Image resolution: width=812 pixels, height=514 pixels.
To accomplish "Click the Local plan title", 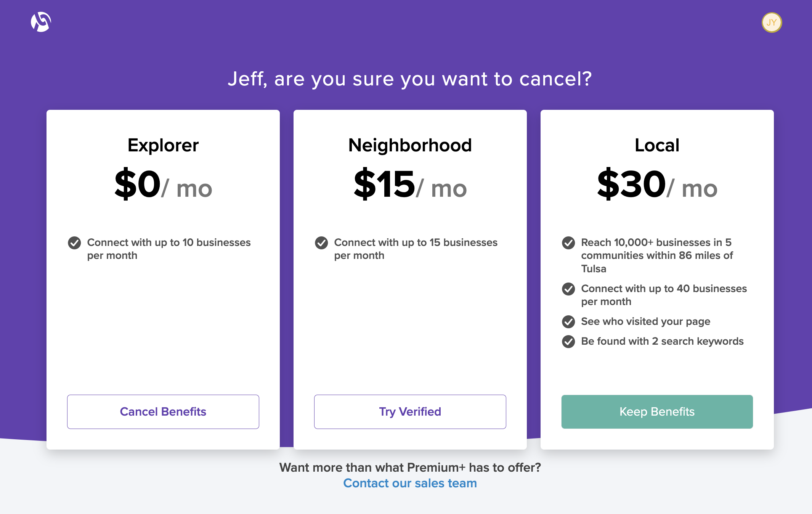I will pos(657,145).
